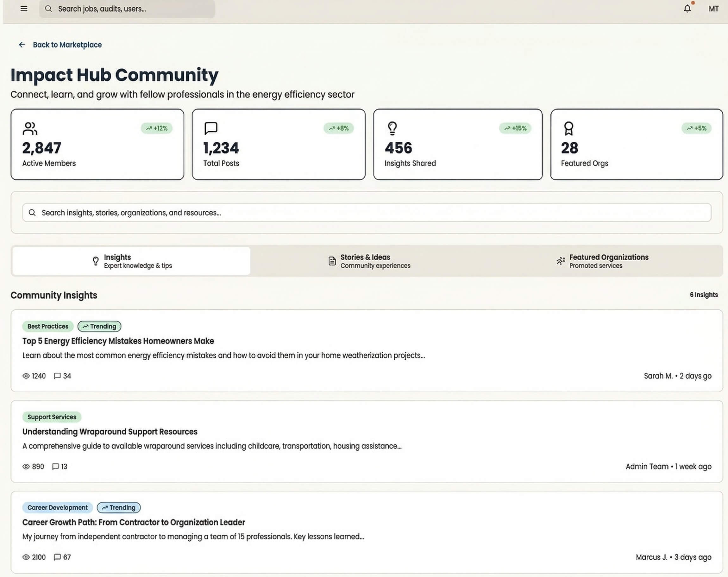Click comment icon on Top 5 Mistakes post
Image resolution: width=728 pixels, height=577 pixels.
coord(57,376)
